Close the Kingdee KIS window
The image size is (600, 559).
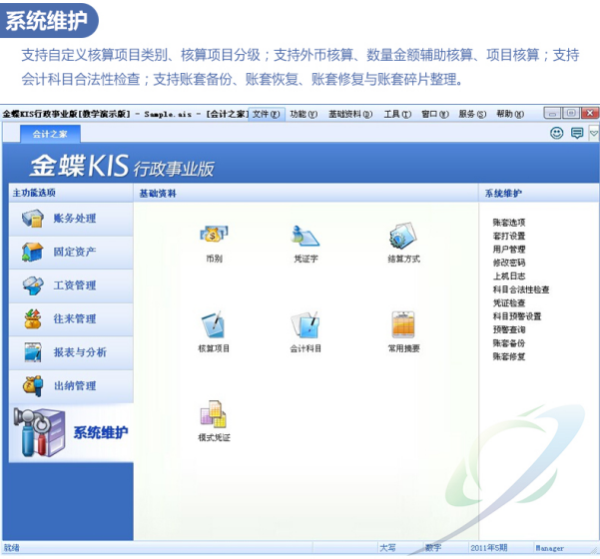[x=590, y=113]
